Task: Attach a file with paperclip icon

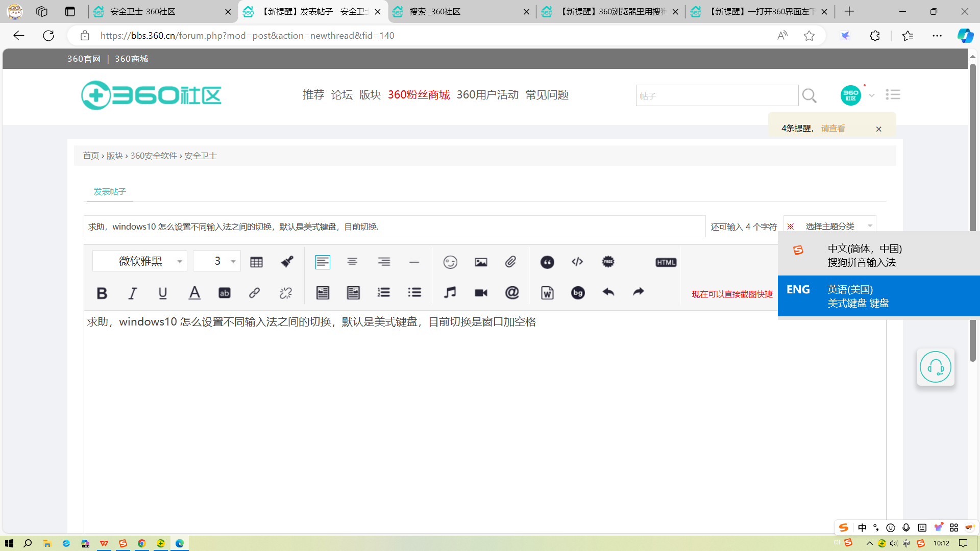Action: pos(511,262)
